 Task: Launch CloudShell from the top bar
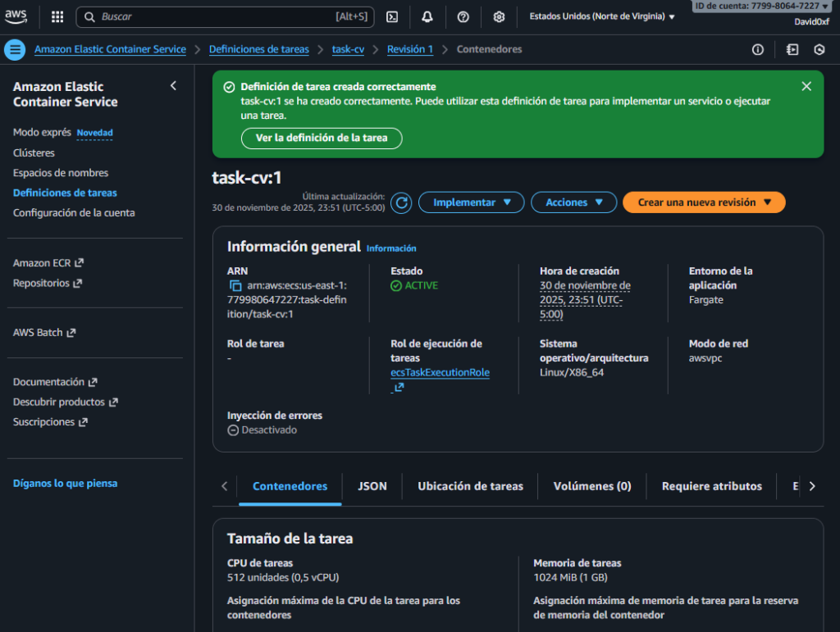(x=392, y=16)
